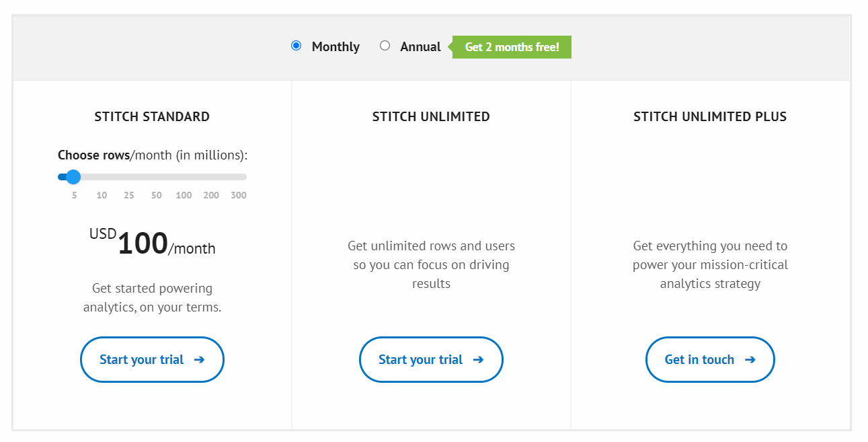The width and height of the screenshot is (868, 442).
Task: Select the 50 million rows tick mark
Action: pos(156,194)
